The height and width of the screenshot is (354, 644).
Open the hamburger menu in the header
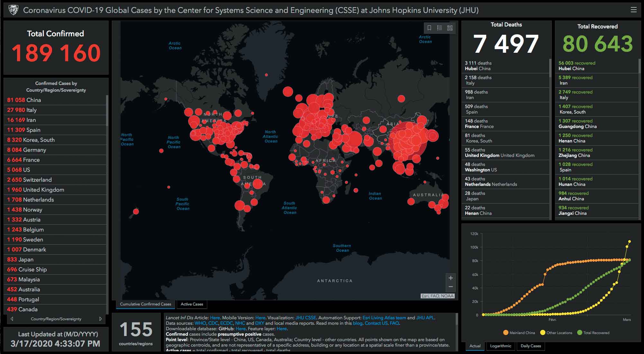click(633, 10)
